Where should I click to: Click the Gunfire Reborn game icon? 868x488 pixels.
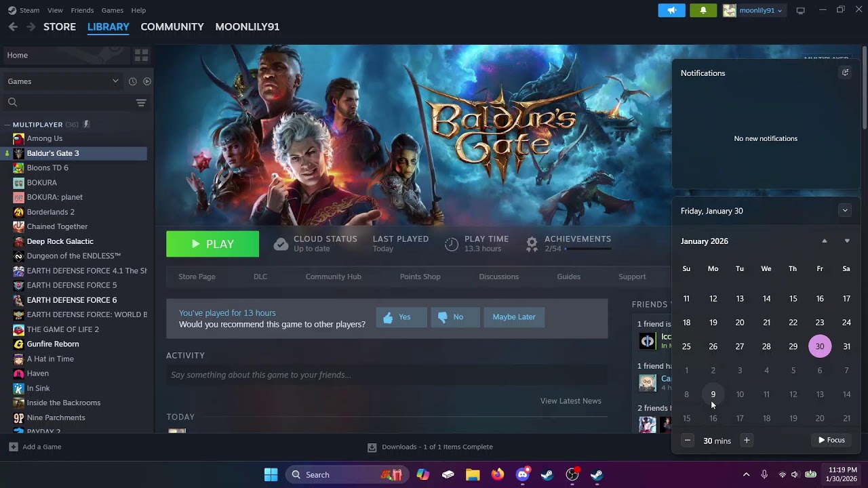click(18, 344)
